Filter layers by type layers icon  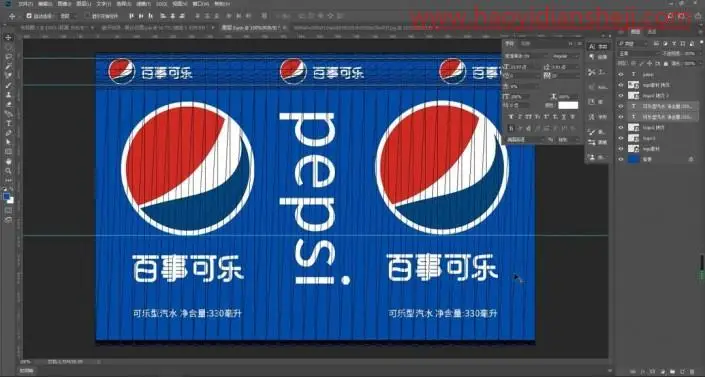[x=674, y=44]
